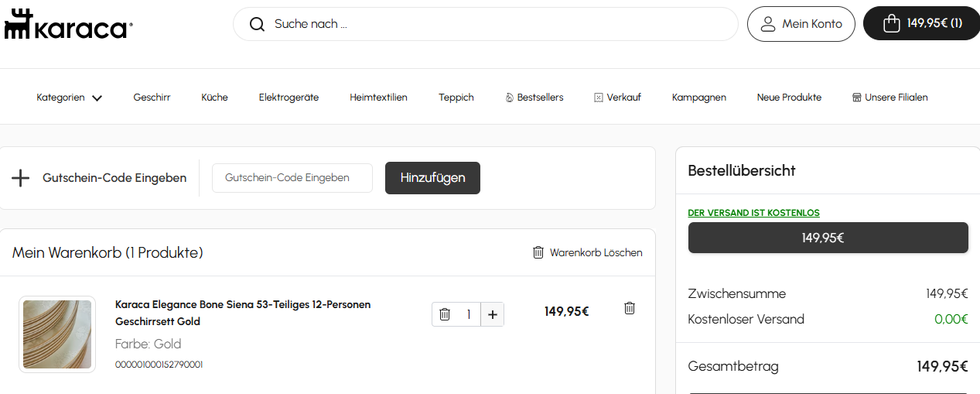The width and height of the screenshot is (980, 394).
Task: Click the Kostenloser Versand 0,00€ amount
Action: (x=951, y=319)
